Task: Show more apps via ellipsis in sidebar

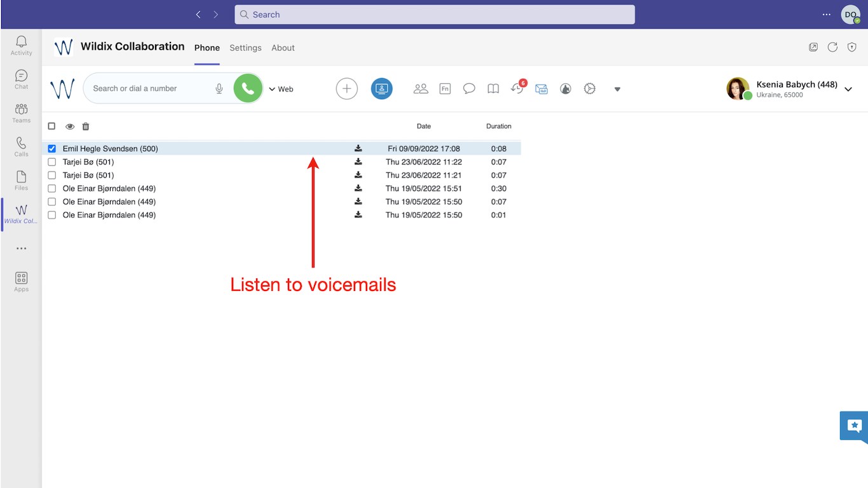Action: [21, 248]
